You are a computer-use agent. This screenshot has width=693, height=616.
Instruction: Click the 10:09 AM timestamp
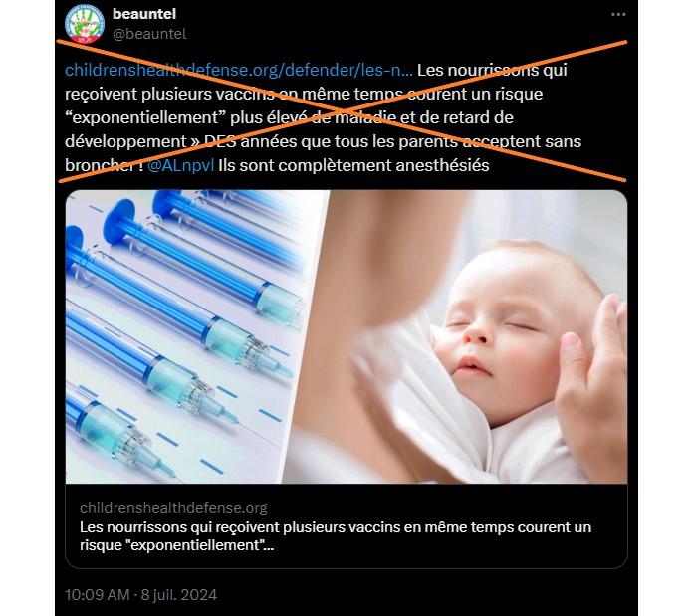click(98, 595)
